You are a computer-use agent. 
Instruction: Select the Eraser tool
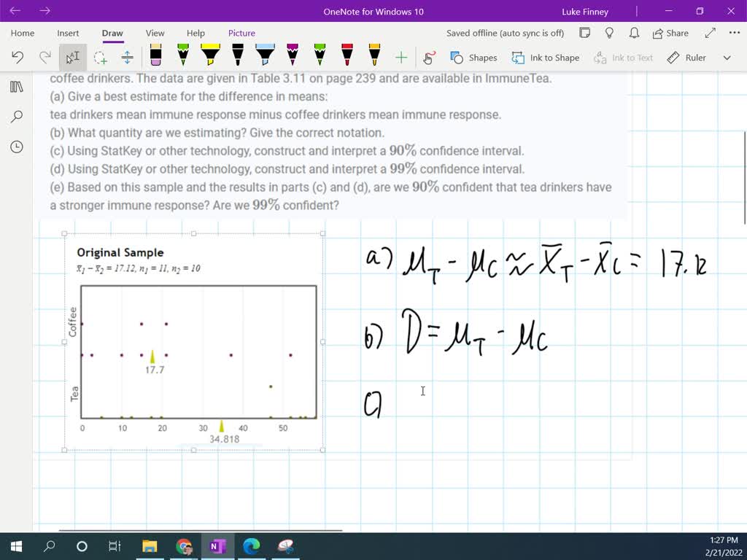coord(155,57)
